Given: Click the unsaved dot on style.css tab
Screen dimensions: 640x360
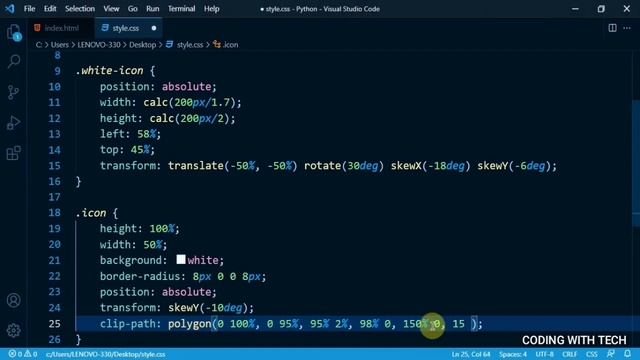Looking at the screenshot, I should 154,28.
